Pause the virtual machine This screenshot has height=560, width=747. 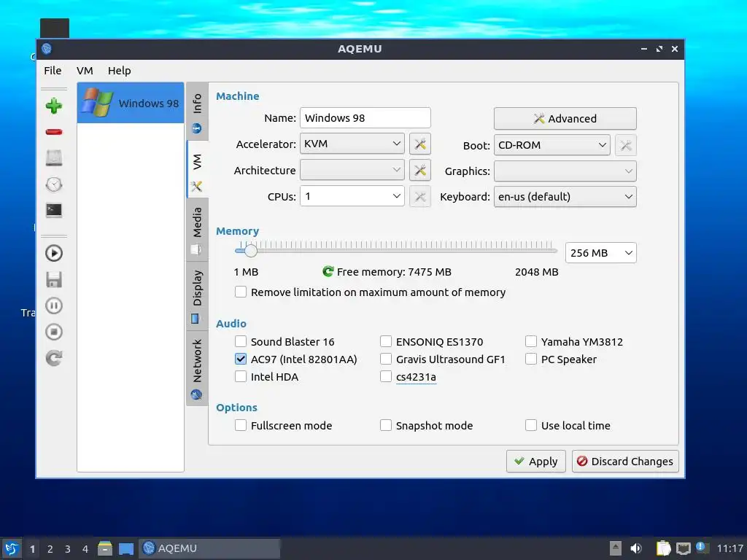54,306
